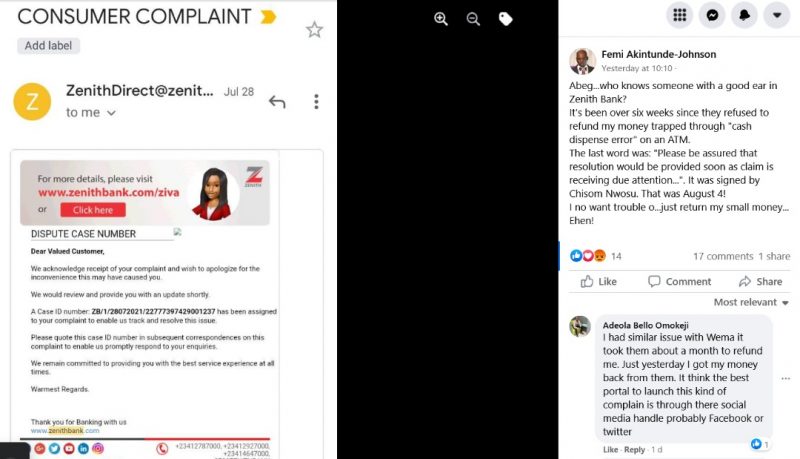The width and height of the screenshot is (800, 459).
Task: Open the notifications bell
Action: [744, 15]
